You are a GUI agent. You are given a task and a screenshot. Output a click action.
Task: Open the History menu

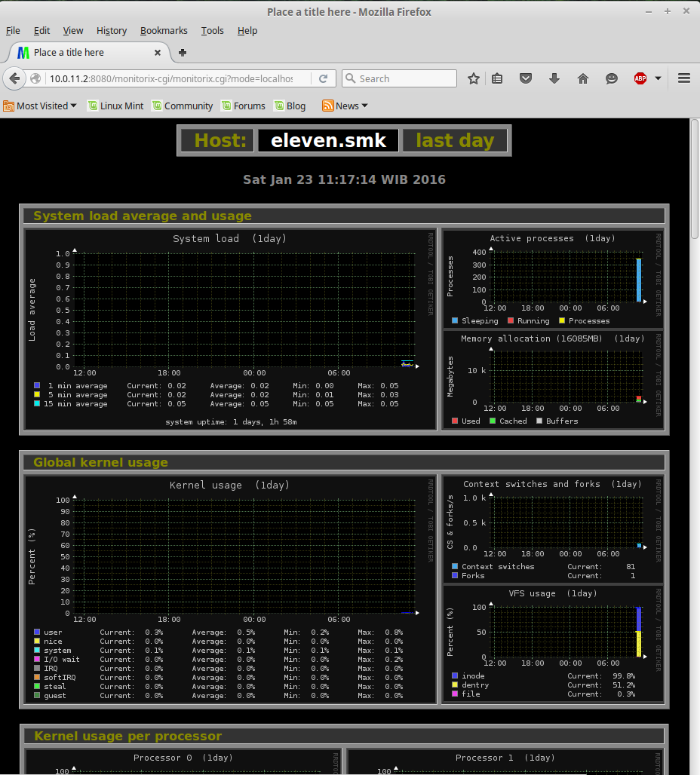pos(112,31)
